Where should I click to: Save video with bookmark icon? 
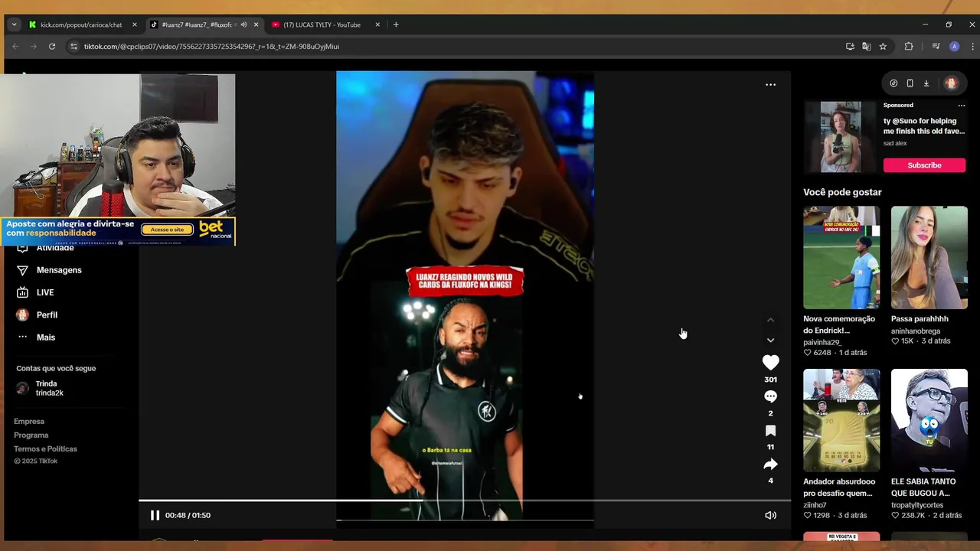pos(770,431)
